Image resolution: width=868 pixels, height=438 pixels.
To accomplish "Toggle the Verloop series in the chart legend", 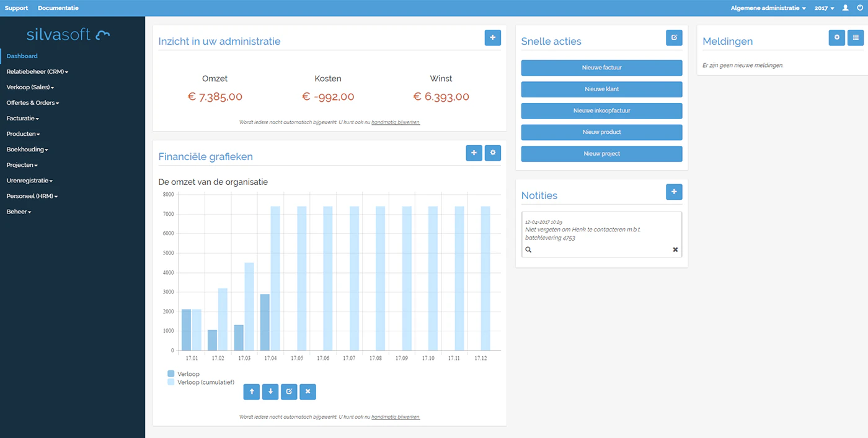I will tap(184, 373).
